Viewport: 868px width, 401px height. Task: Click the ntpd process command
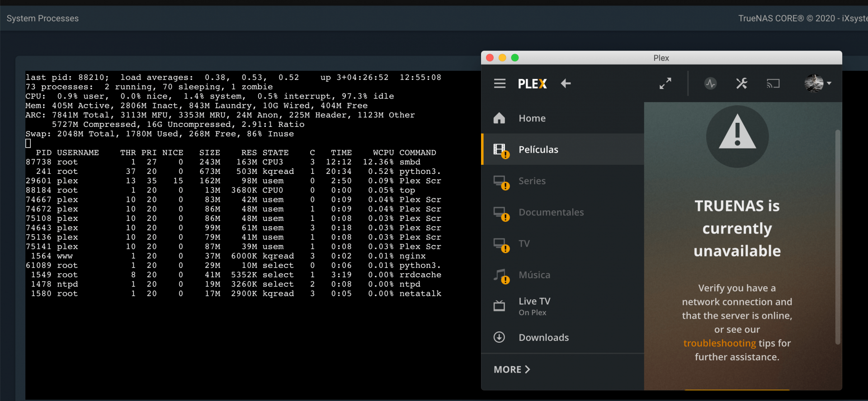click(x=410, y=284)
